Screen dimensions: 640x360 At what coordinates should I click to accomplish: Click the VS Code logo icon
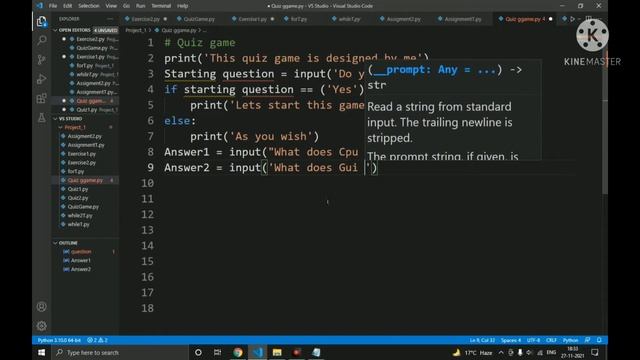pyautogui.click(x=39, y=6)
